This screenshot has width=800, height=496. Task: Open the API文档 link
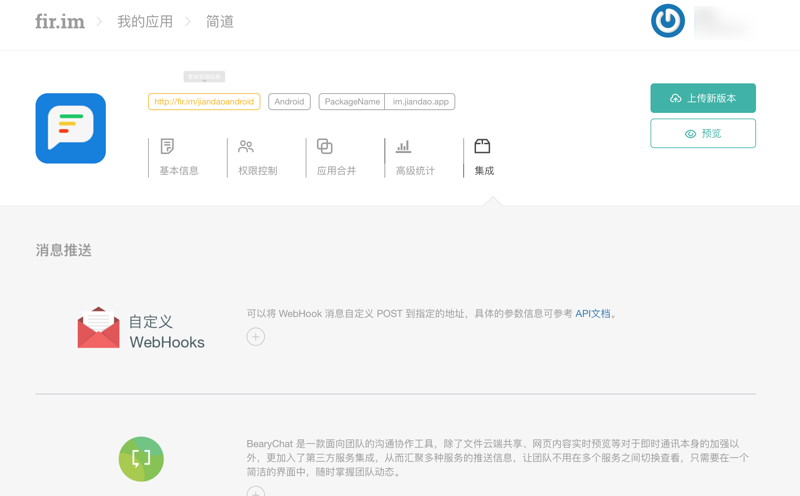point(593,313)
